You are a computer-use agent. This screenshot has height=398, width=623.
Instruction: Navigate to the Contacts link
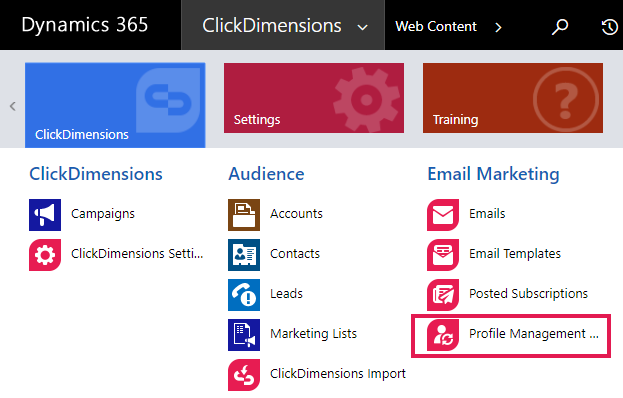pyautogui.click(x=295, y=253)
